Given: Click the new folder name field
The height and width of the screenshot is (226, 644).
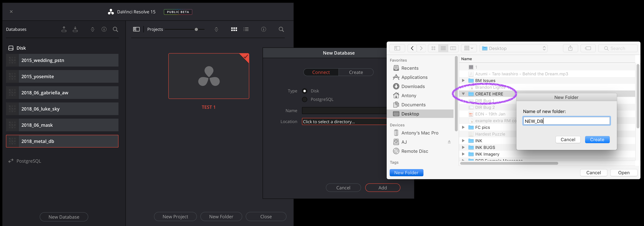Looking at the screenshot, I should 566,121.
